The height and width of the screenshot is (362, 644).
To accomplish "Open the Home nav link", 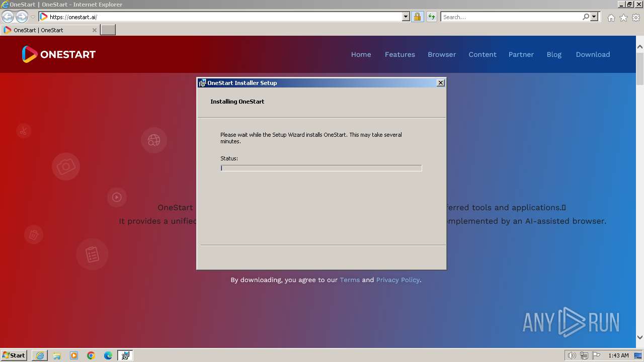I will 361,54.
